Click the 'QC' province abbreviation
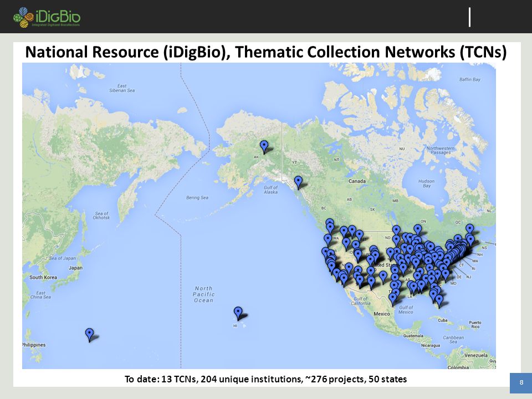The height and width of the screenshot is (399, 532). point(458,222)
